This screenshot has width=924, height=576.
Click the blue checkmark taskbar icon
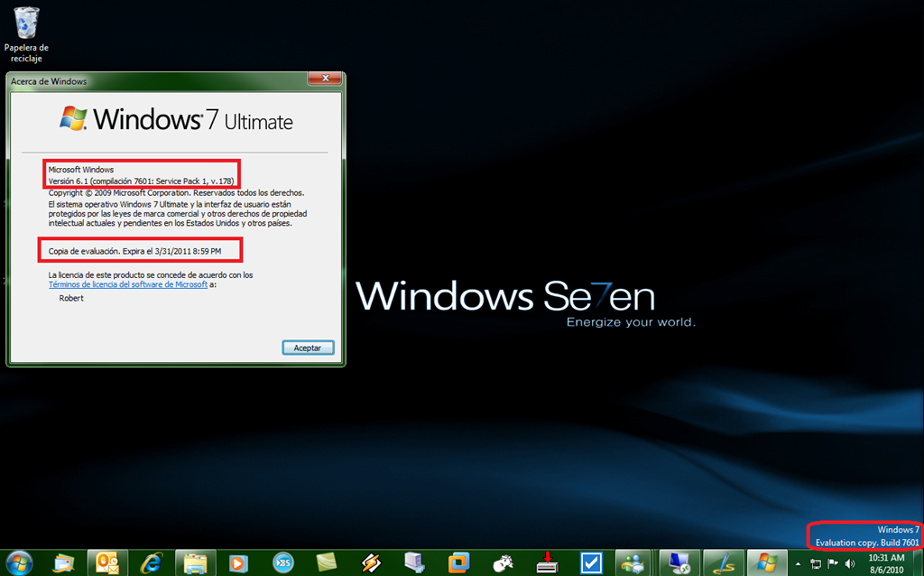591,562
